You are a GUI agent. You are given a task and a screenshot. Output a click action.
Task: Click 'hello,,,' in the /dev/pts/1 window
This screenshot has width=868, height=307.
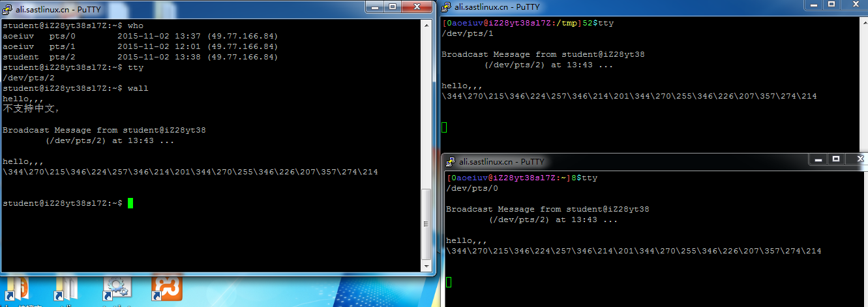point(462,86)
